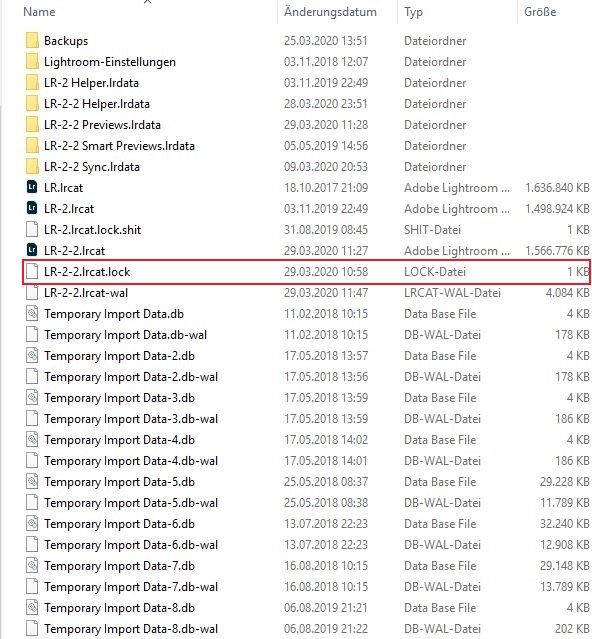Click the Lightroom icon of LR-2-2.lrcat

point(32,251)
